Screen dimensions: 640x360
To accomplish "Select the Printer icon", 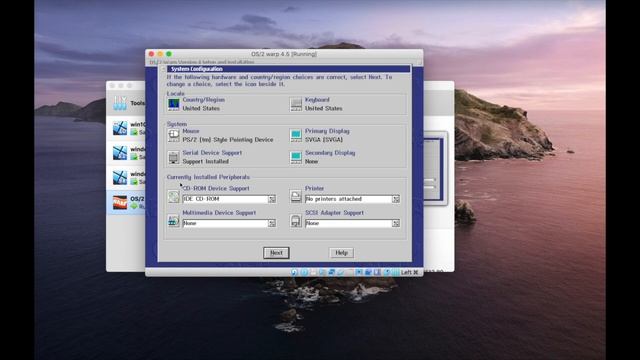I will point(296,196).
